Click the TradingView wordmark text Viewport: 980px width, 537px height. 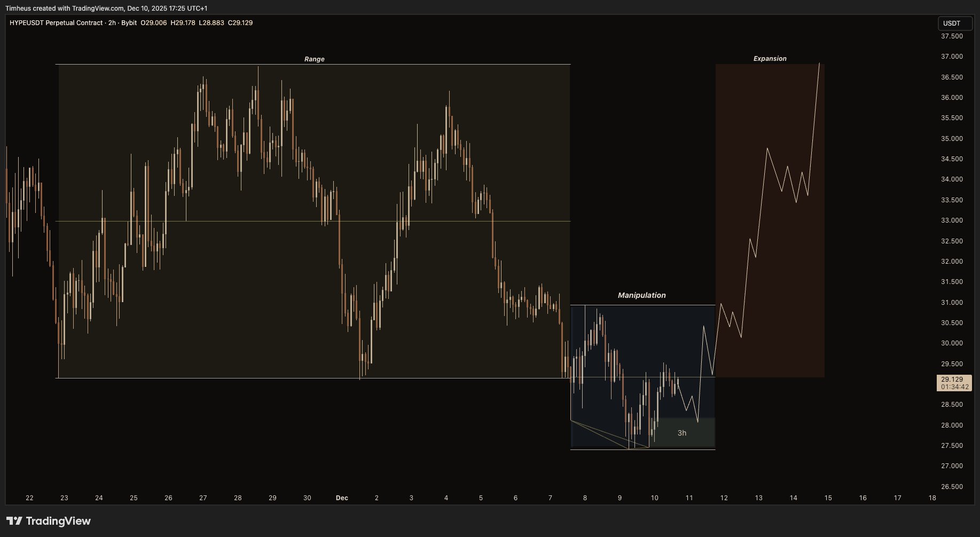coord(58,521)
